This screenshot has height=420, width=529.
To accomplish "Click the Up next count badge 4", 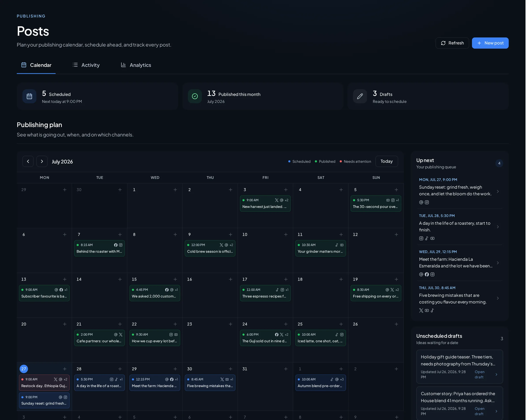I will tap(499, 164).
